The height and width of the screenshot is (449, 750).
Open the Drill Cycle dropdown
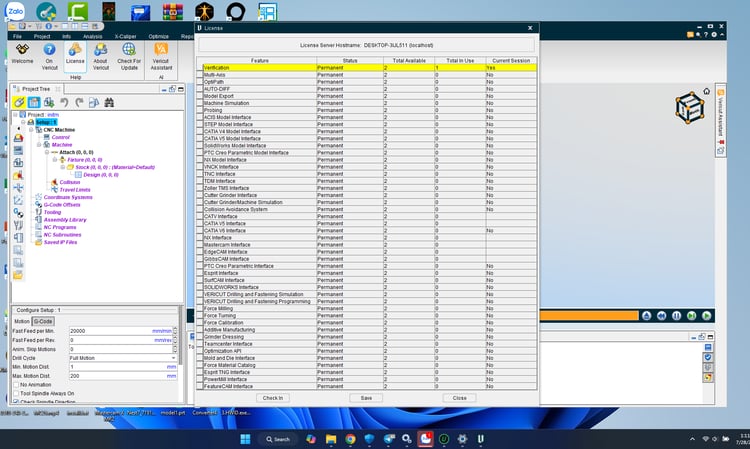pos(123,358)
